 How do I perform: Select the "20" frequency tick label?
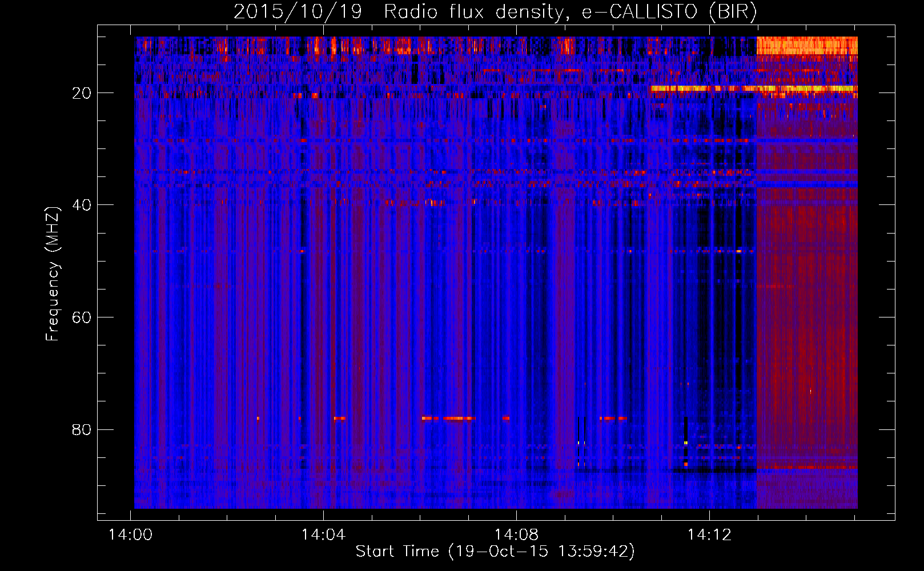(x=82, y=93)
